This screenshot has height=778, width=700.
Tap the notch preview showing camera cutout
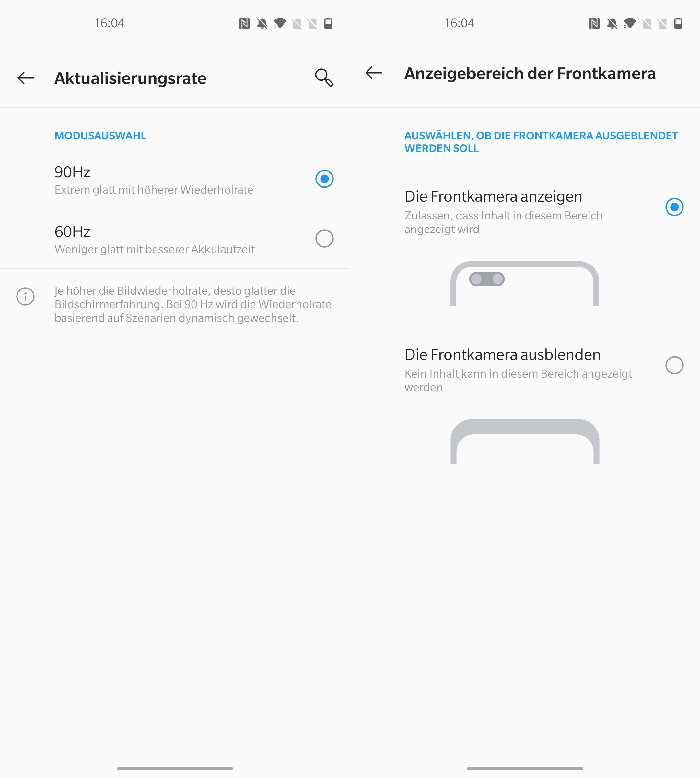tap(525, 283)
